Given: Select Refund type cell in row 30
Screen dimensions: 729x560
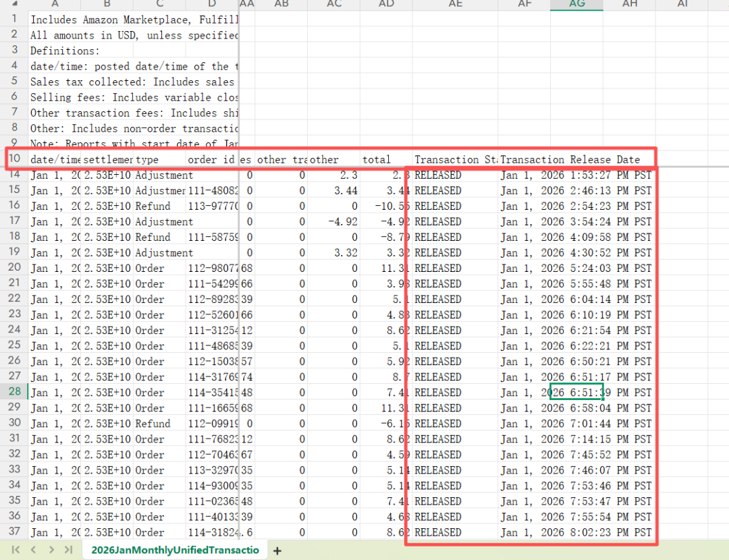Looking at the screenshot, I should coord(159,424).
